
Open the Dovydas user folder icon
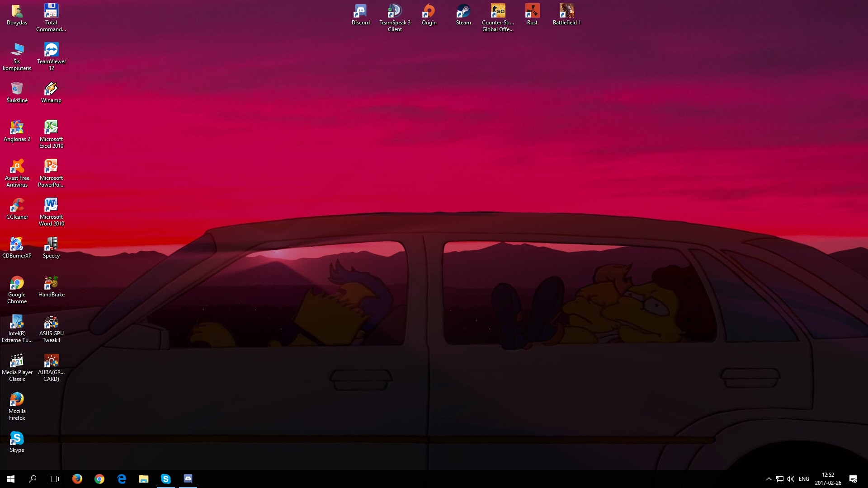tap(17, 15)
